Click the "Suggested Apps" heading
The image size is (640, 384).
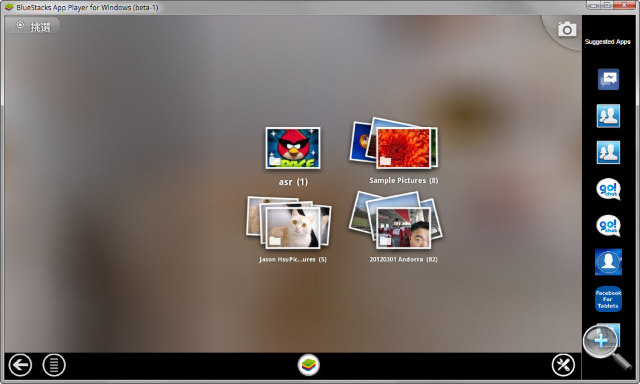(607, 42)
